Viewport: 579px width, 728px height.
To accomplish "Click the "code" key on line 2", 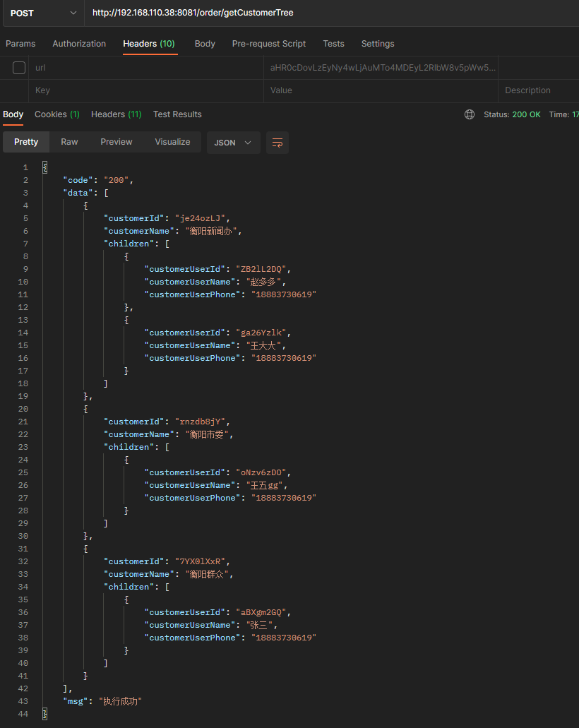I will pyautogui.click(x=78, y=180).
